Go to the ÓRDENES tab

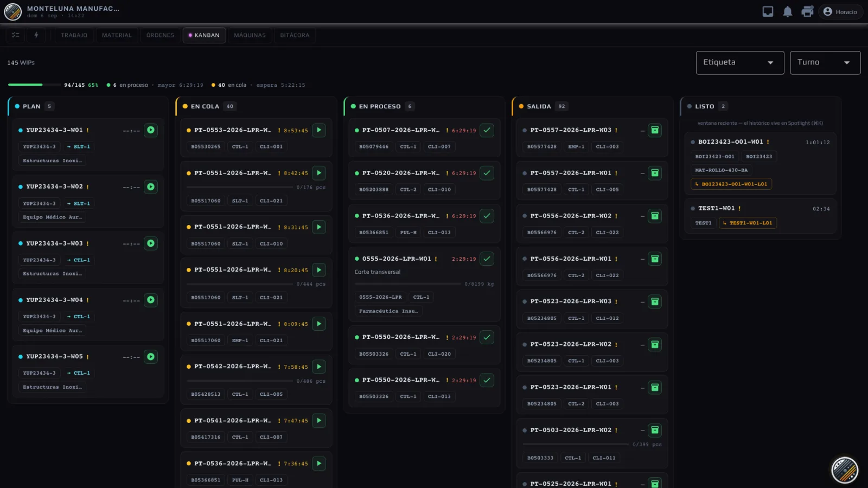tap(160, 35)
